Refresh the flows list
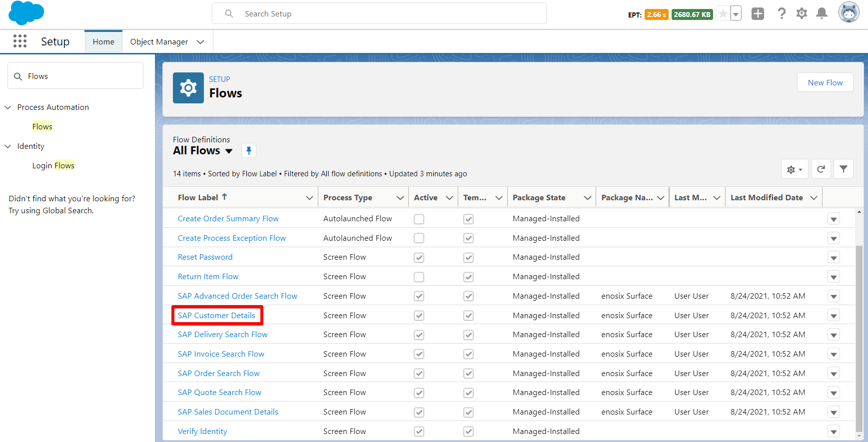This screenshot has width=868, height=442. [821, 169]
